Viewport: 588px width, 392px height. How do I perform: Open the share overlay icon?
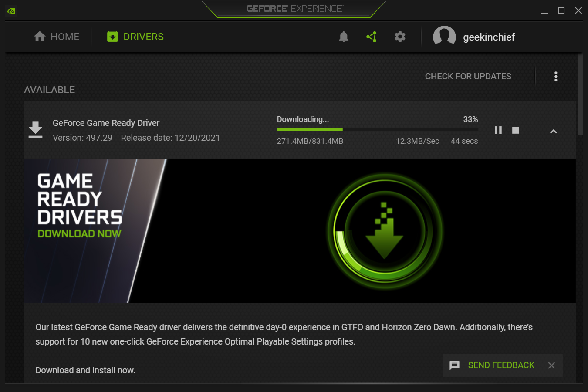point(372,37)
